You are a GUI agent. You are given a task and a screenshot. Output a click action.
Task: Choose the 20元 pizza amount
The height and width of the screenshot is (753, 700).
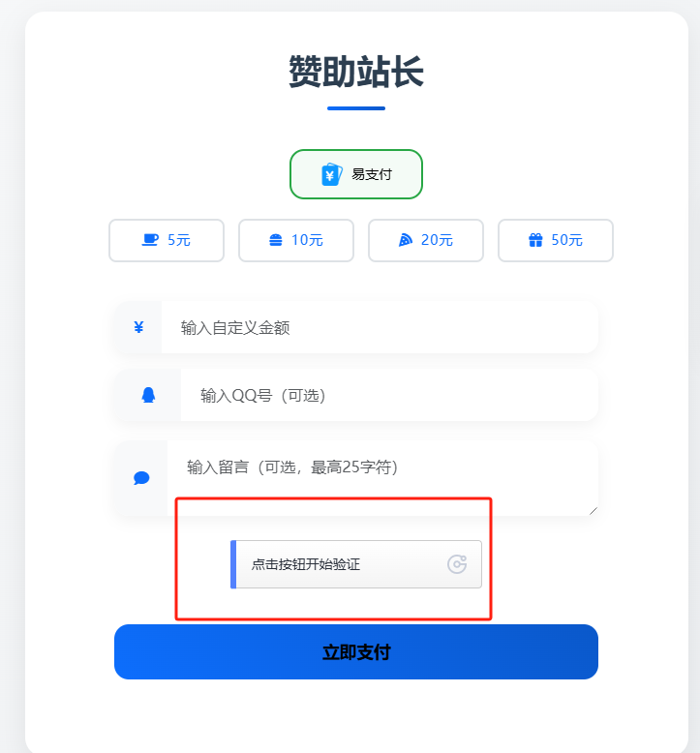coord(426,241)
